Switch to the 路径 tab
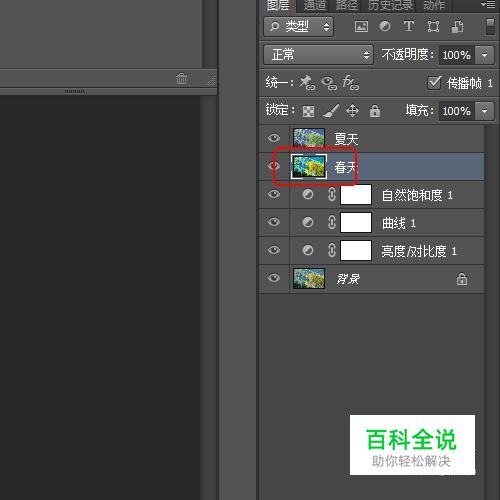Viewport: 500px width, 500px height. 347,5
